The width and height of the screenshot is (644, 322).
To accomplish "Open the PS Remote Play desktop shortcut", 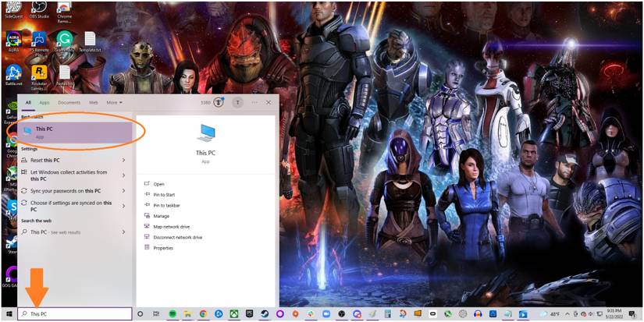I will click(40, 43).
